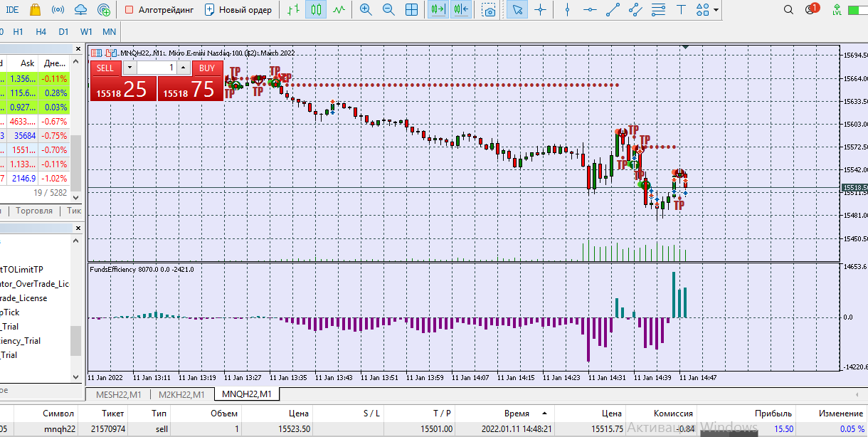Click the FundsEfficiency indicator label
868x437 pixels.
(x=141, y=269)
